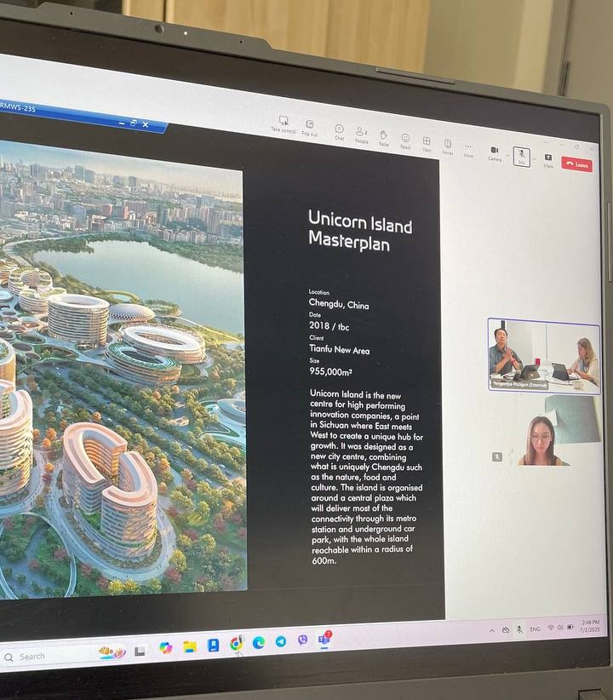
Task: Pop out the shared content window
Action: (x=309, y=127)
